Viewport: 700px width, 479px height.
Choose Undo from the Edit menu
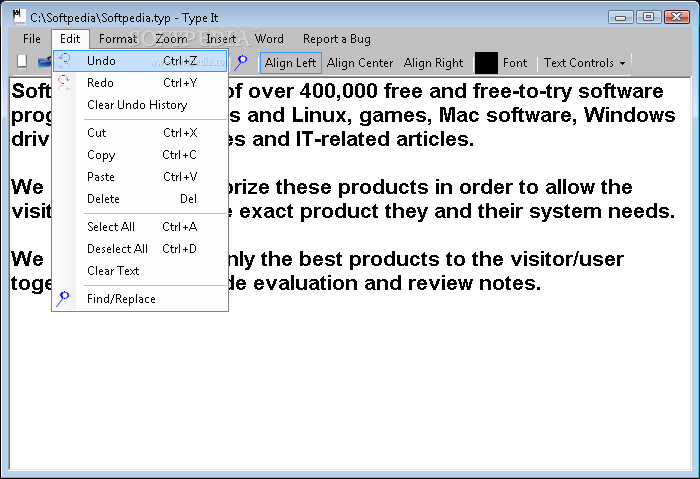click(x=140, y=61)
